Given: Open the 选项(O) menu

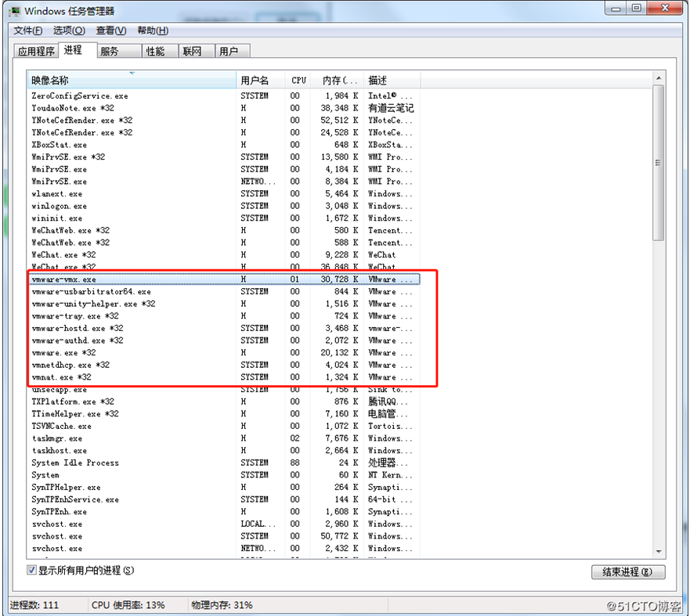Looking at the screenshot, I should pyautogui.click(x=69, y=31).
